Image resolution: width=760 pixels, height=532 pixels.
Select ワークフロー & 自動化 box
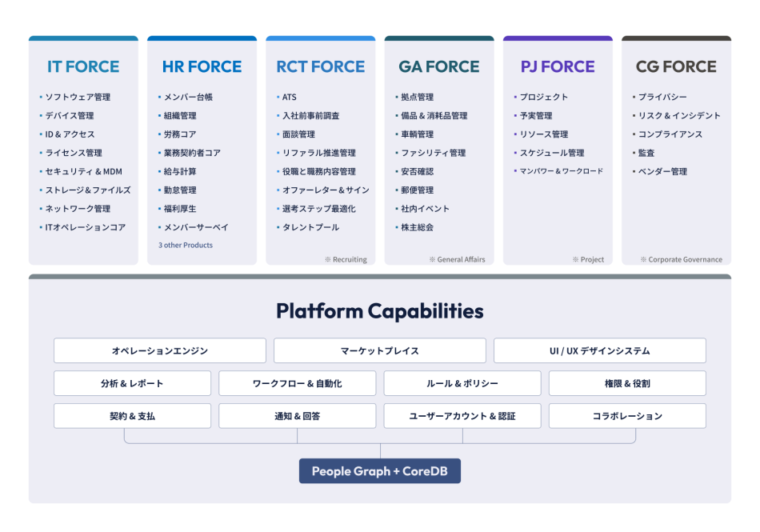tap(298, 383)
